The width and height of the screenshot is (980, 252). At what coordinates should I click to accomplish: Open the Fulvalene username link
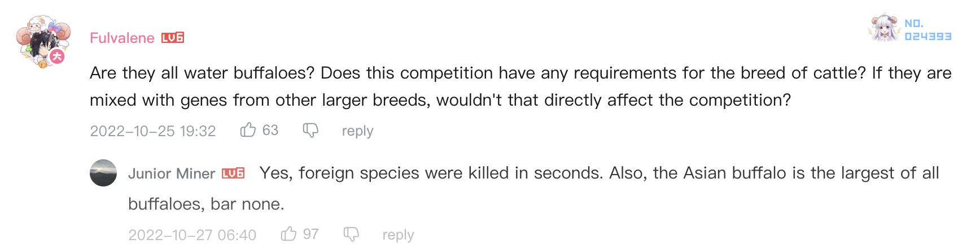[x=122, y=38]
